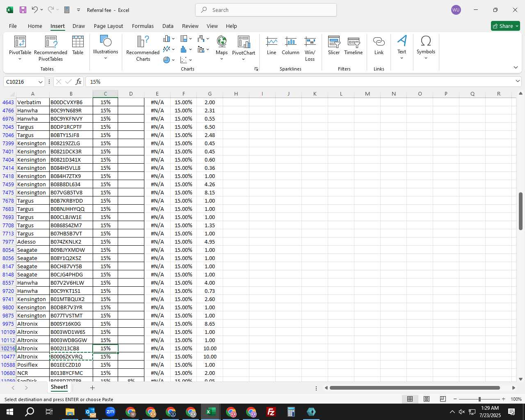Viewport: 525px width, 420px height.
Task: Switch to the Page Layout tab
Action: [x=108, y=26]
